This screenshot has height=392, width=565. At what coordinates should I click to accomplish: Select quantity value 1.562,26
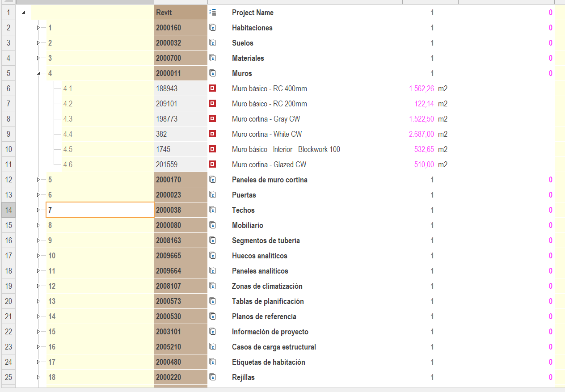point(421,89)
